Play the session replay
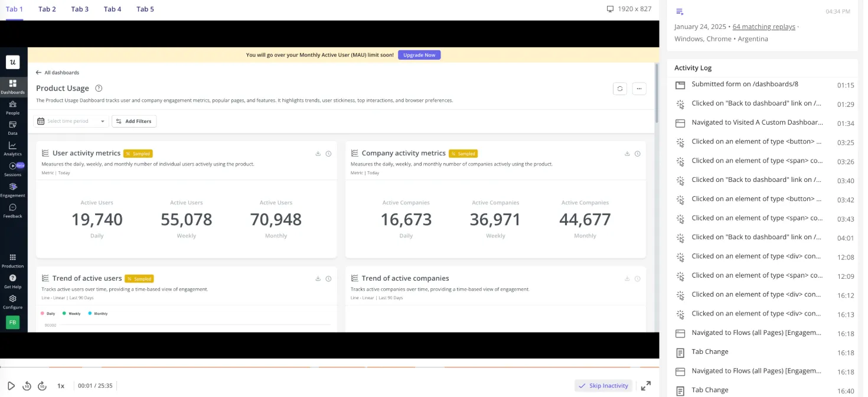Viewport: 868px width, 397px height. point(11,386)
